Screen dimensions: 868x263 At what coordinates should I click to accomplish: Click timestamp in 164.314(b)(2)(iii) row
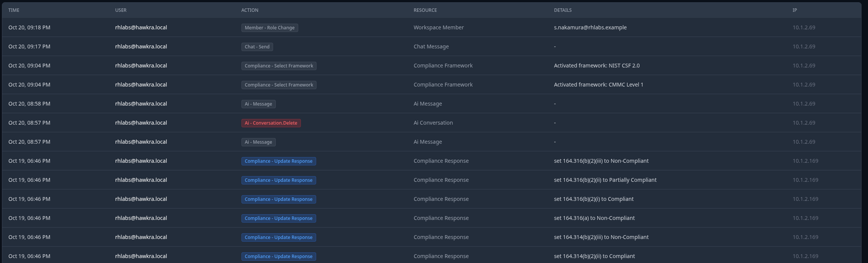pyautogui.click(x=29, y=237)
